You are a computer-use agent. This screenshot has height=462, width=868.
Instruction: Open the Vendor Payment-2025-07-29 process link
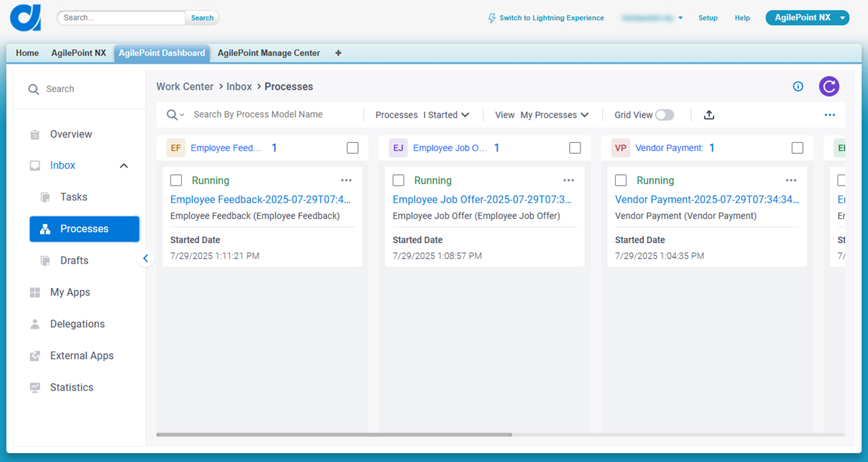707,200
